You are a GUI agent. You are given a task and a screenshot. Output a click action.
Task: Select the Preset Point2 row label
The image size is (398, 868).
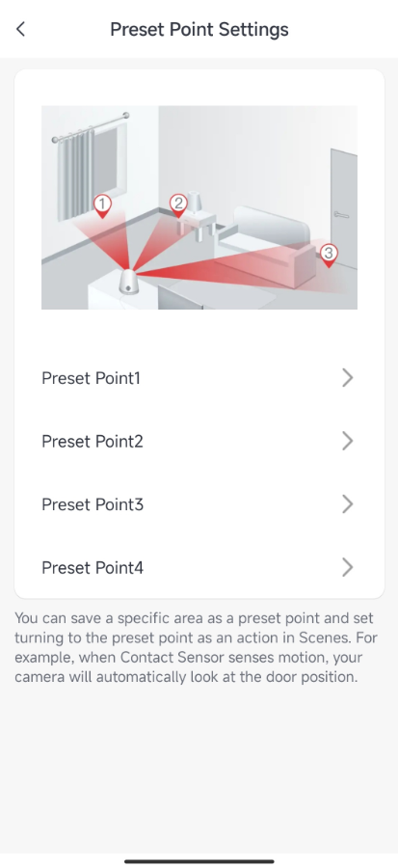coord(93,441)
